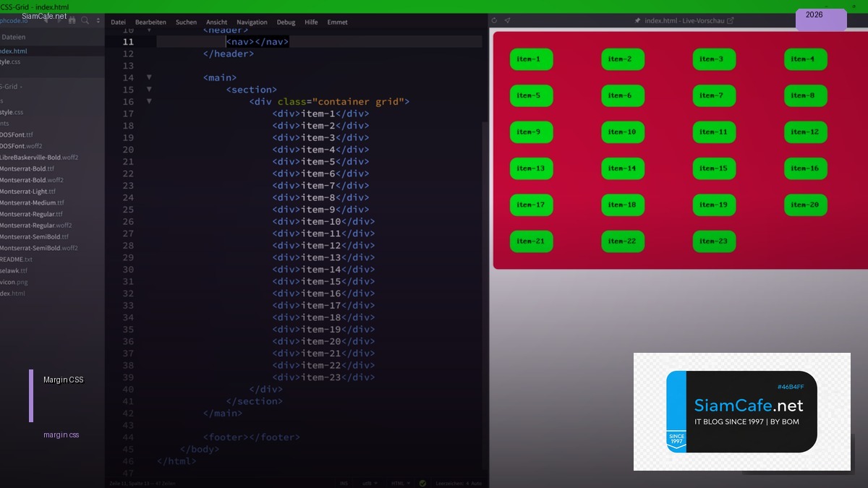Screen dimensions: 868x488
Task: Click the magnifier search icon in sidebar
Action: [85, 20]
